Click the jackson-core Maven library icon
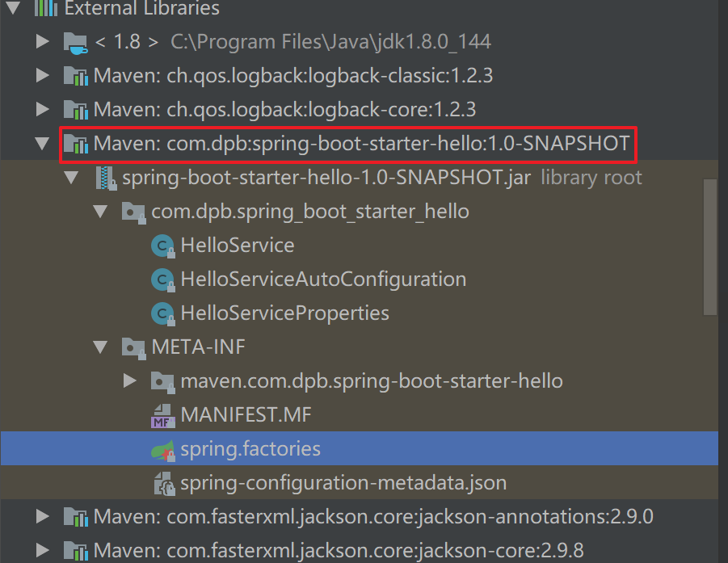 76,551
